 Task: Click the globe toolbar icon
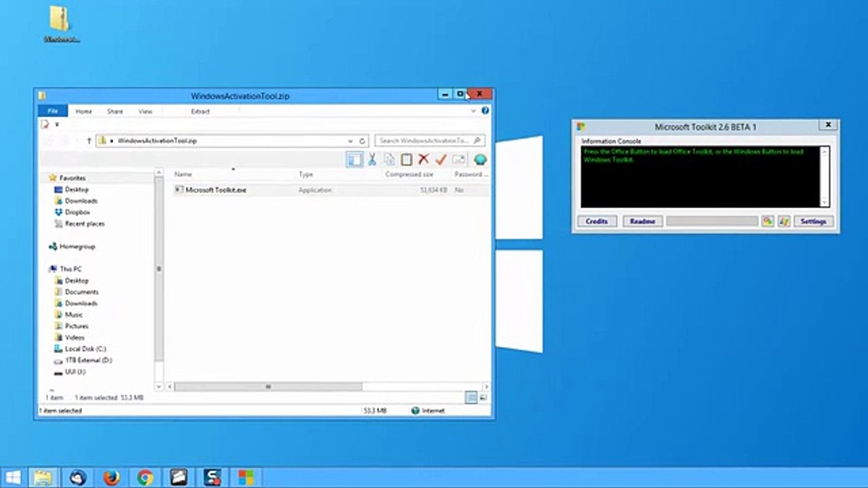pyautogui.click(x=480, y=159)
